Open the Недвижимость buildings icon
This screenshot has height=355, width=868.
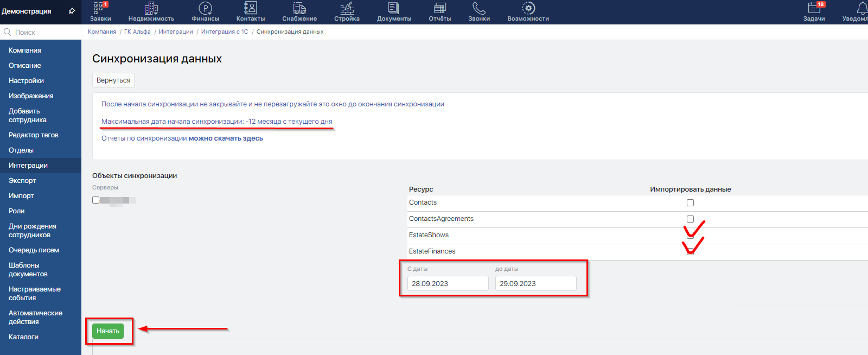[x=151, y=8]
